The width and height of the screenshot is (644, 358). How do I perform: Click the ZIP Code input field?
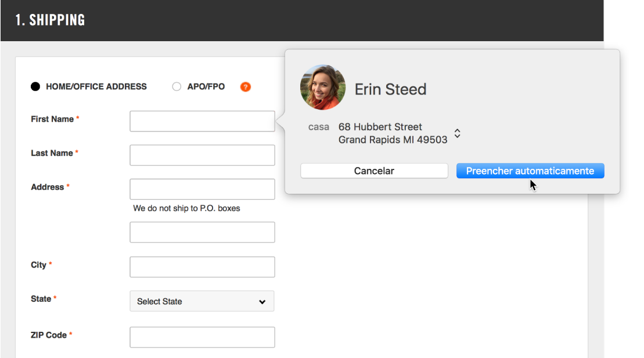[x=202, y=337]
